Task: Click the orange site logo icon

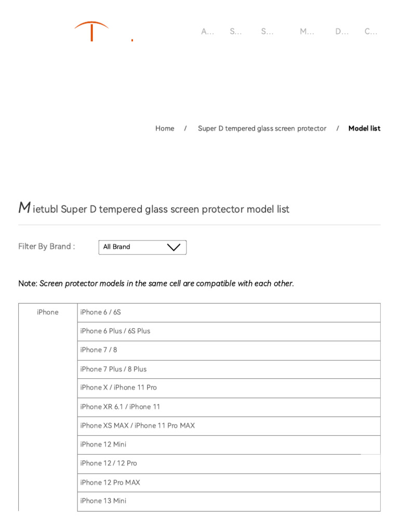Action: 92,31
